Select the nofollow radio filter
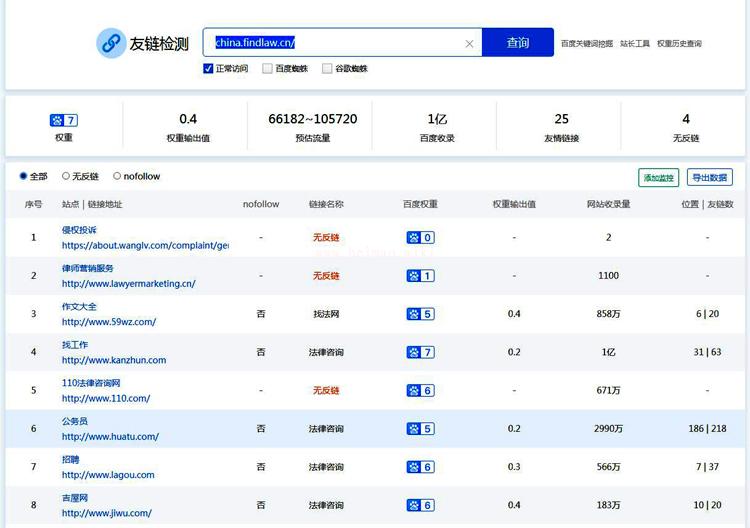This screenshot has height=528, width=750. coord(117,176)
